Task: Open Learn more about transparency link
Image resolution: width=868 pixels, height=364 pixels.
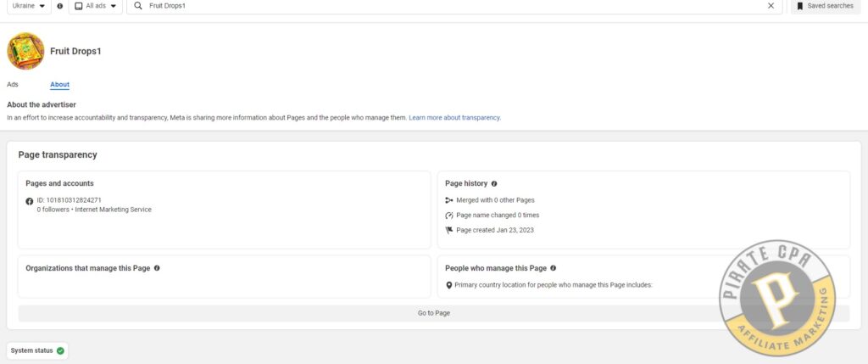Action: 454,118
